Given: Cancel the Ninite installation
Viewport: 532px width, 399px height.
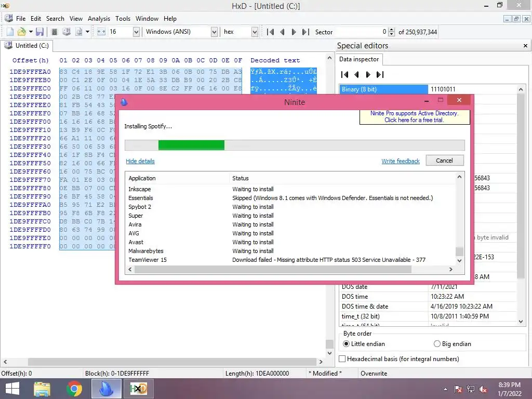Looking at the screenshot, I should click(x=445, y=161).
